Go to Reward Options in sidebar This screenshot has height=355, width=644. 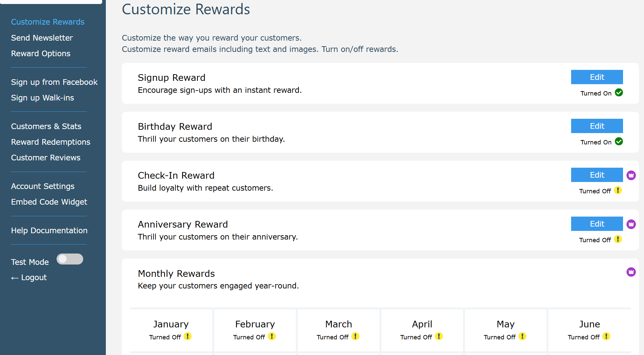(41, 54)
